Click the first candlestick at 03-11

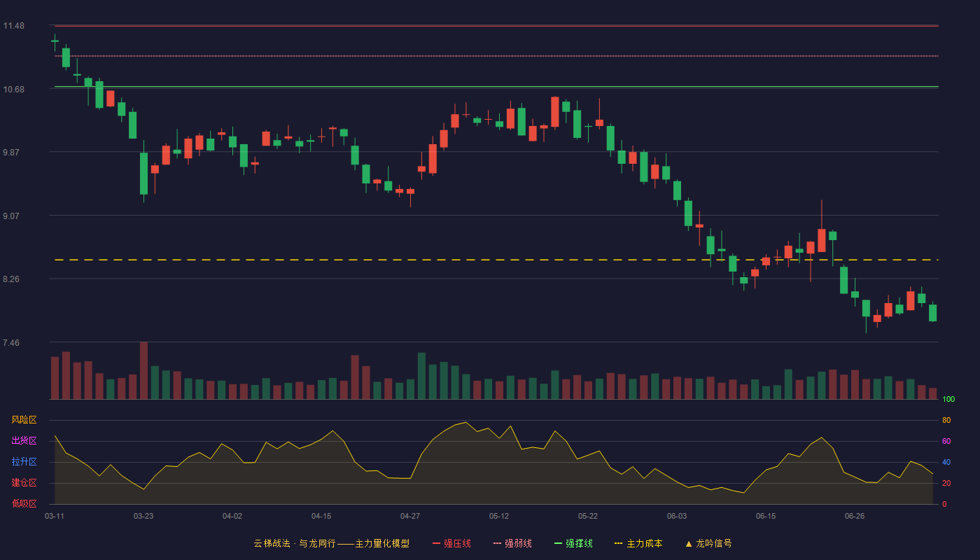(55, 41)
